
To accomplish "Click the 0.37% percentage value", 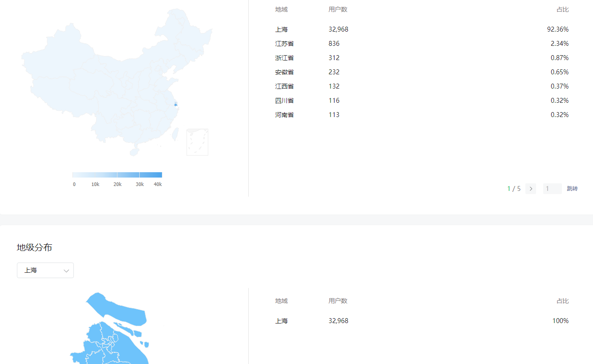I will click(560, 86).
